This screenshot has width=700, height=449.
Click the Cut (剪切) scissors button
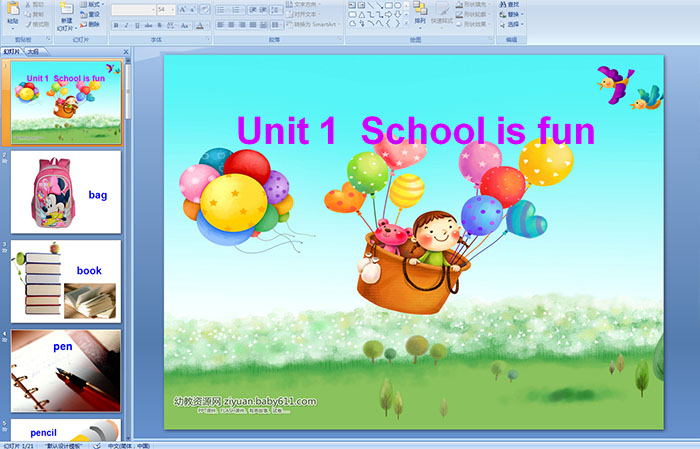[34, 4]
